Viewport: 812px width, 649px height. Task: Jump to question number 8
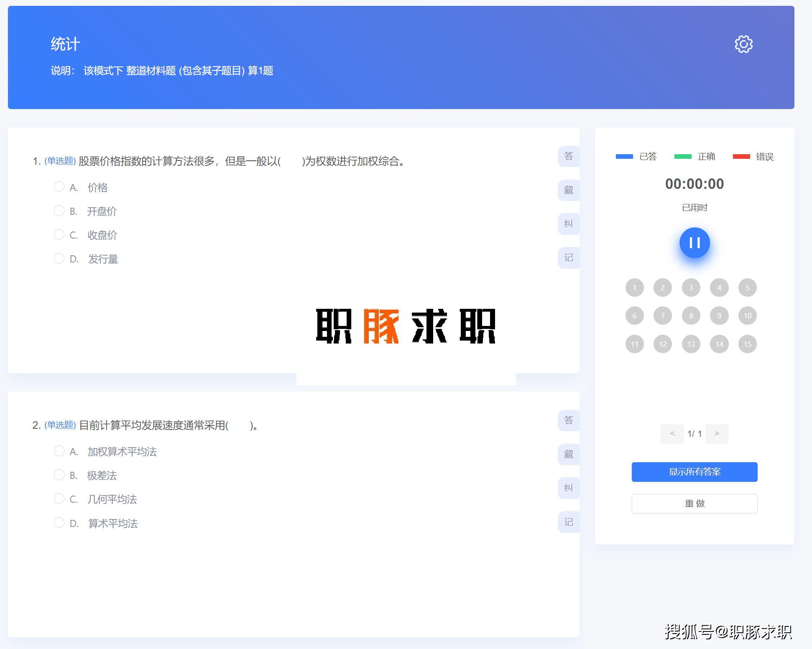point(691,316)
